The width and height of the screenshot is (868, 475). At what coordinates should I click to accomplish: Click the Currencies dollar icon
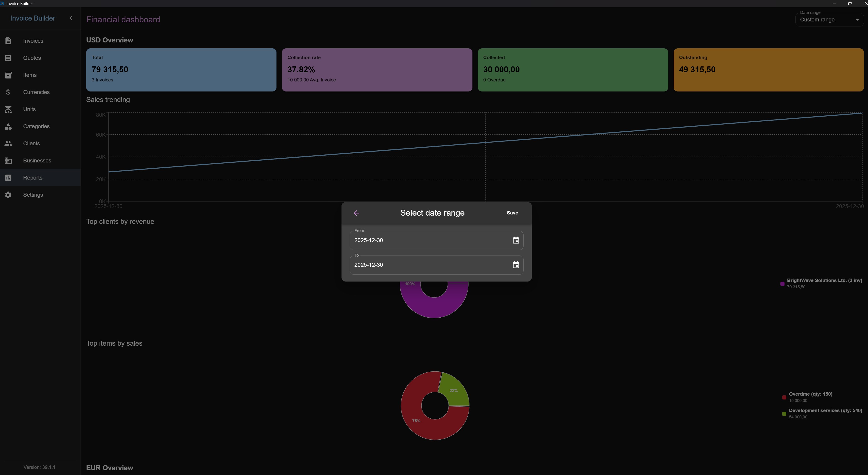point(8,92)
